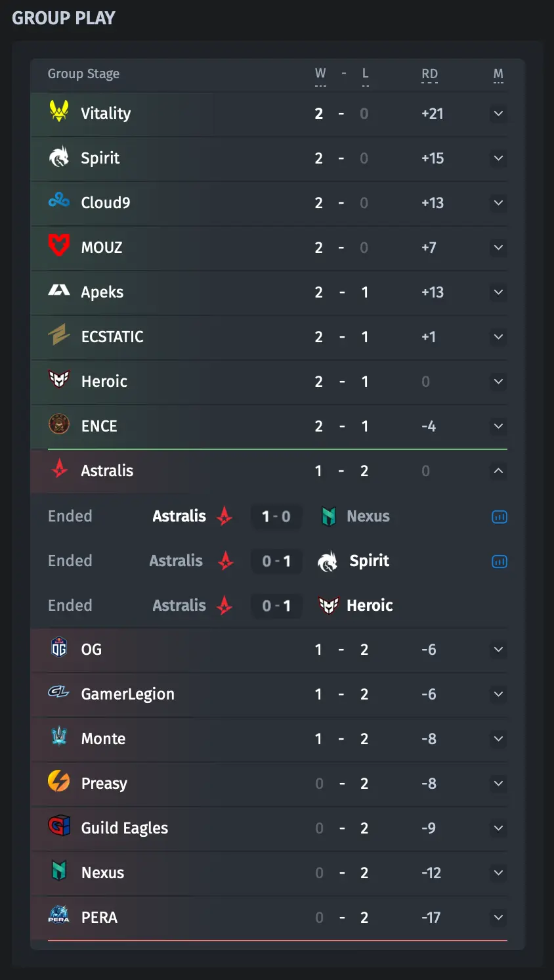Open Heroic team link in Astralis match
554x980 pixels.
pyautogui.click(x=370, y=606)
